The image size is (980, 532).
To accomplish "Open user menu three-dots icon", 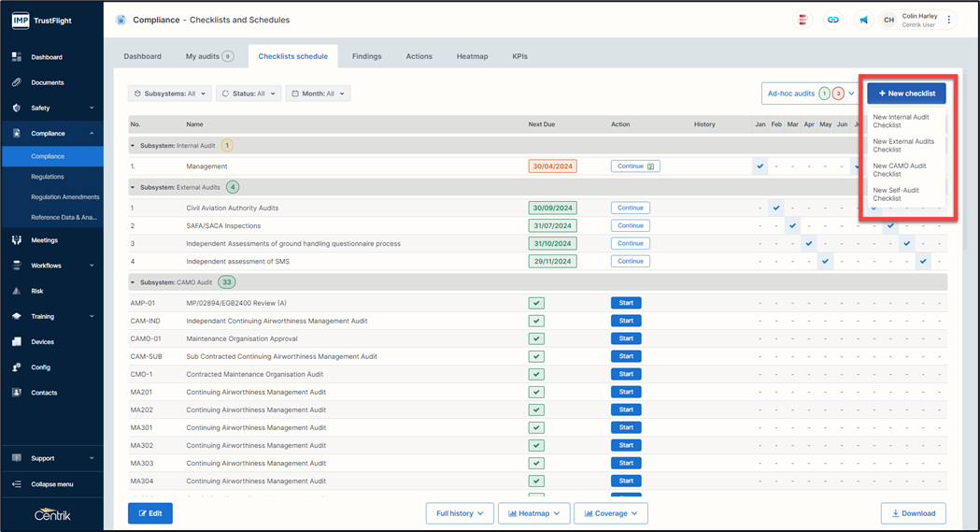I will click(949, 20).
